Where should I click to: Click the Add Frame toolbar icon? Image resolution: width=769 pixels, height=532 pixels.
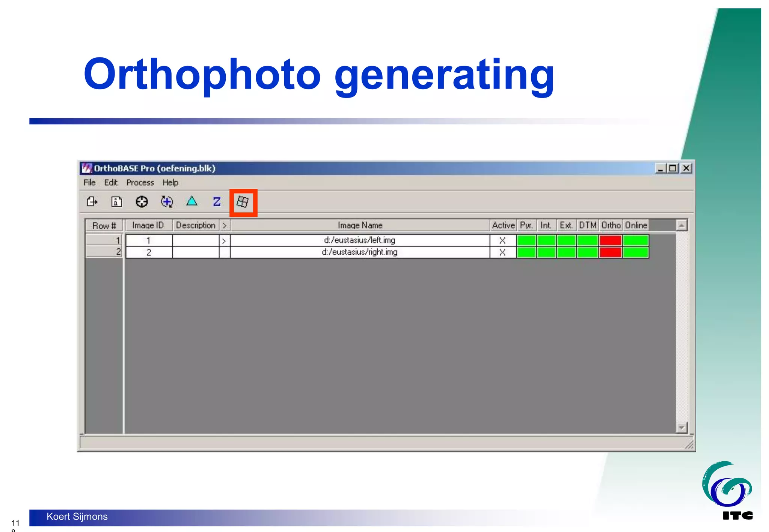point(92,202)
